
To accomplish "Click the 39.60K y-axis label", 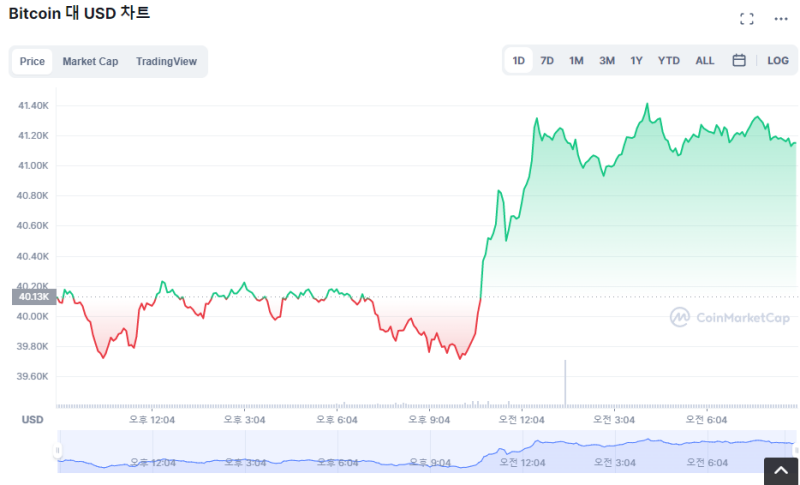I will [32, 376].
